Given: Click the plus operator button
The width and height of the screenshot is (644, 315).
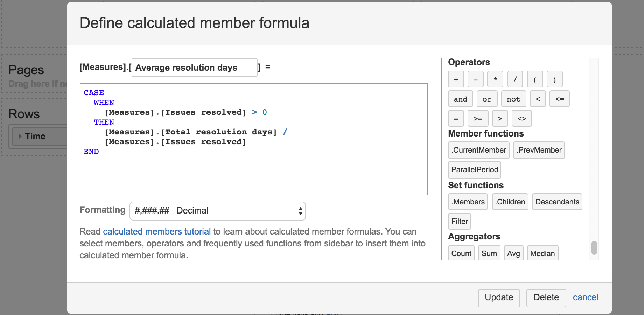Looking at the screenshot, I should point(456,79).
